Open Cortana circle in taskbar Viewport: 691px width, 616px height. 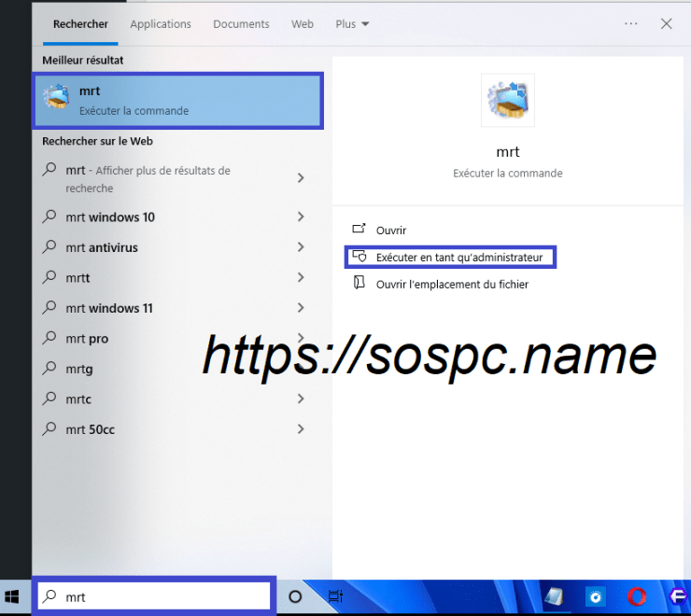[295, 596]
